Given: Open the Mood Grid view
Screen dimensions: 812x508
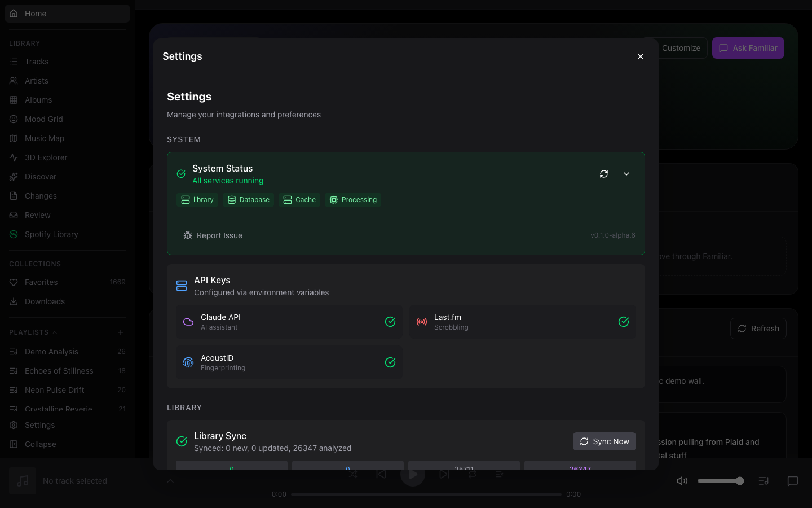Looking at the screenshot, I should coord(43,119).
